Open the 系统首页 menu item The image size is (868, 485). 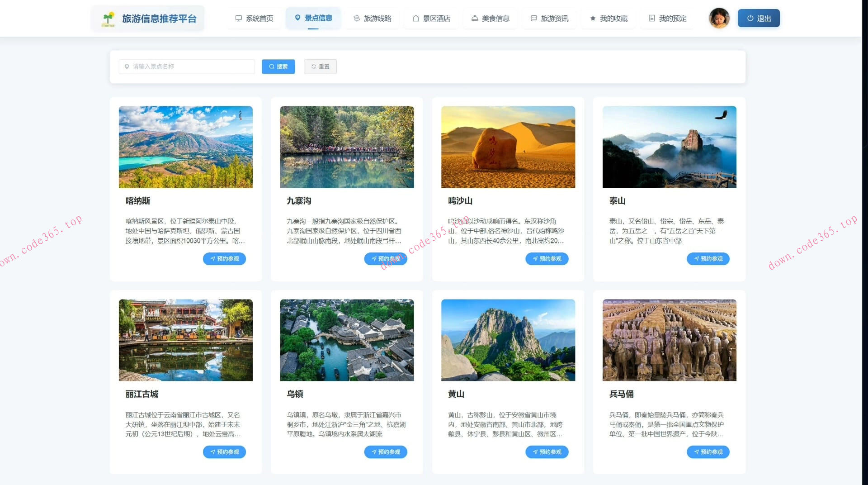tap(254, 19)
